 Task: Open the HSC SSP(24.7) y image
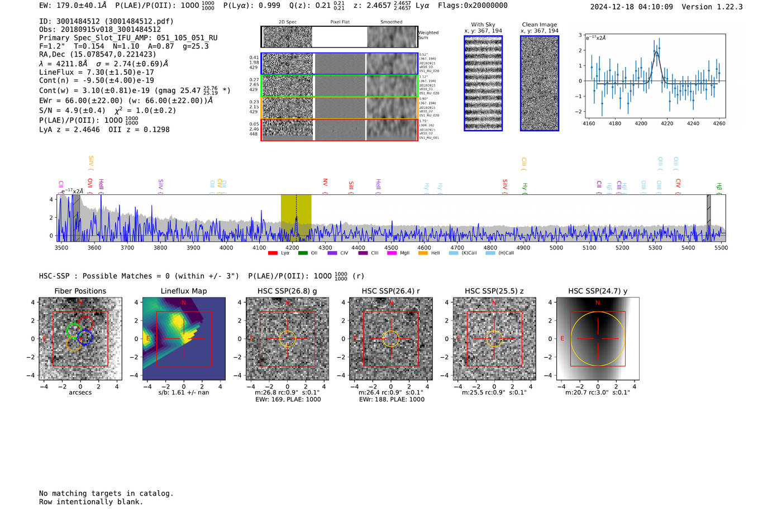coord(598,339)
